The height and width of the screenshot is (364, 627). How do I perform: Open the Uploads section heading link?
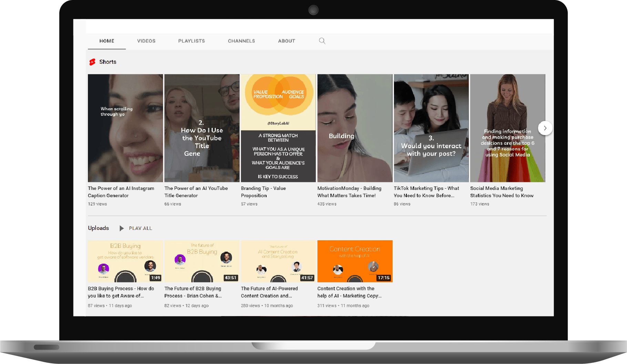[98, 228]
